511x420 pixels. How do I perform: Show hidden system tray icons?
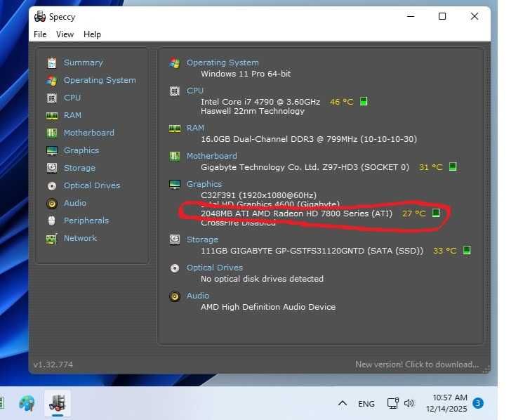(343, 404)
